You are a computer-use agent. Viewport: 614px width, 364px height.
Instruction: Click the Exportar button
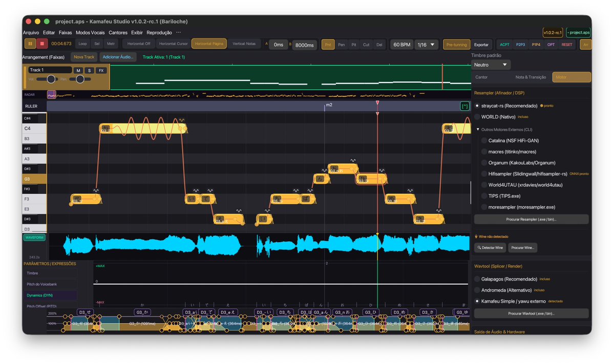click(481, 45)
